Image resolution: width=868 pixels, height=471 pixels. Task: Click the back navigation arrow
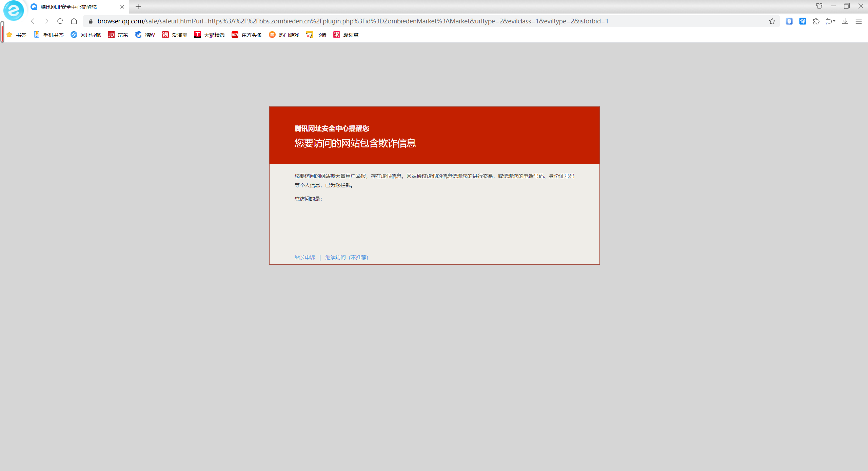click(33, 21)
